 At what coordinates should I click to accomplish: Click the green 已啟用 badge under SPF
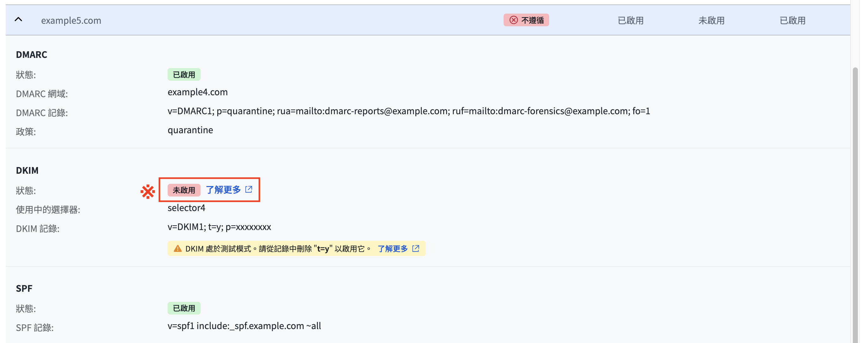(x=184, y=308)
